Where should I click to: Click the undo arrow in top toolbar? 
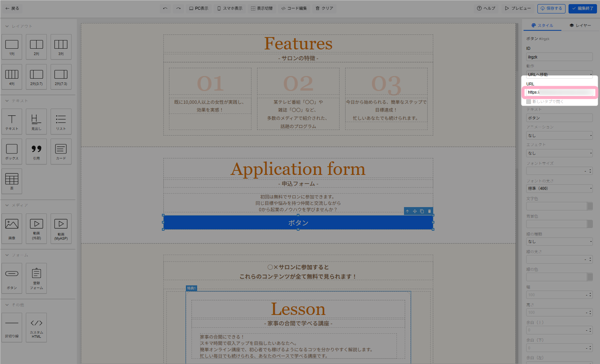pos(165,8)
